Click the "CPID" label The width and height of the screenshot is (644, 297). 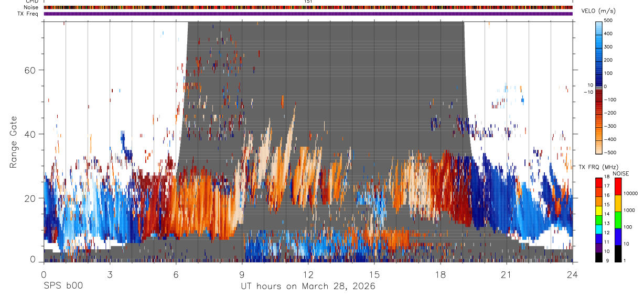click(31, 2)
